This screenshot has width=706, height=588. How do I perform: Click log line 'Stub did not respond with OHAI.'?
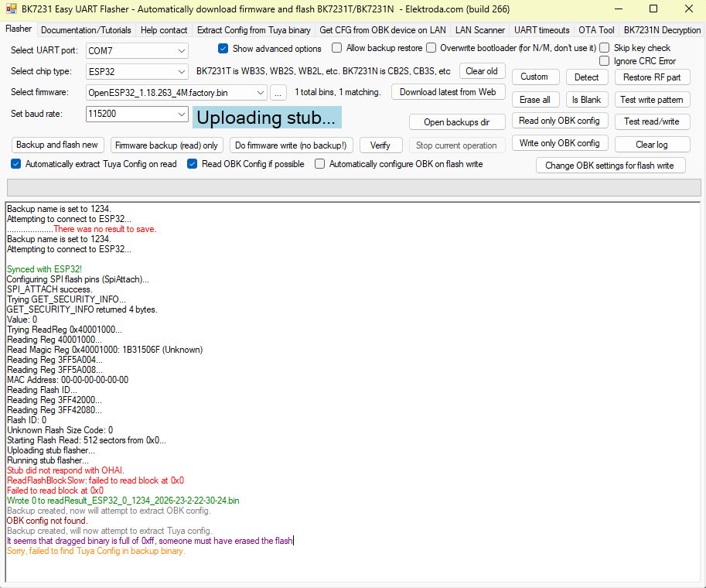[66, 470]
